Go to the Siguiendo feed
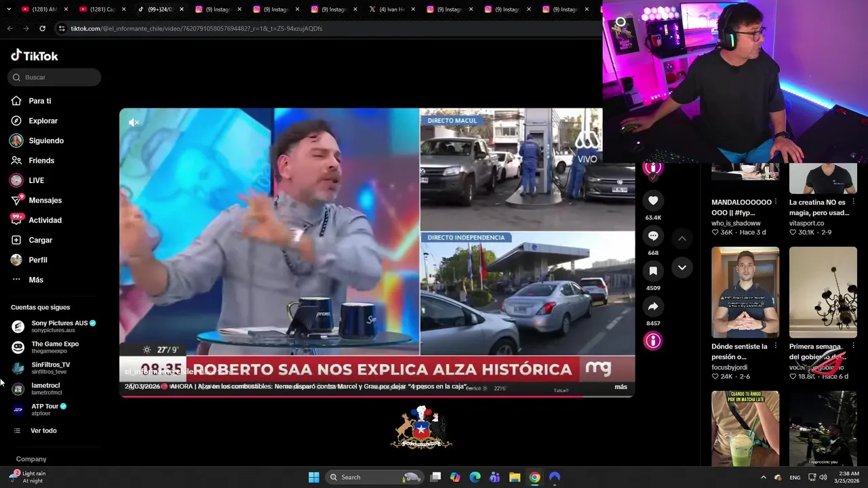Viewport: 868px width, 488px height. coord(37,141)
